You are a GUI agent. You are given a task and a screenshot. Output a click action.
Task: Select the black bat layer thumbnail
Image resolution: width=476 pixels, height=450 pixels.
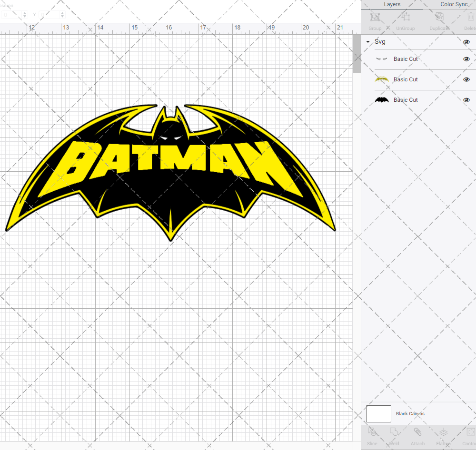(382, 100)
